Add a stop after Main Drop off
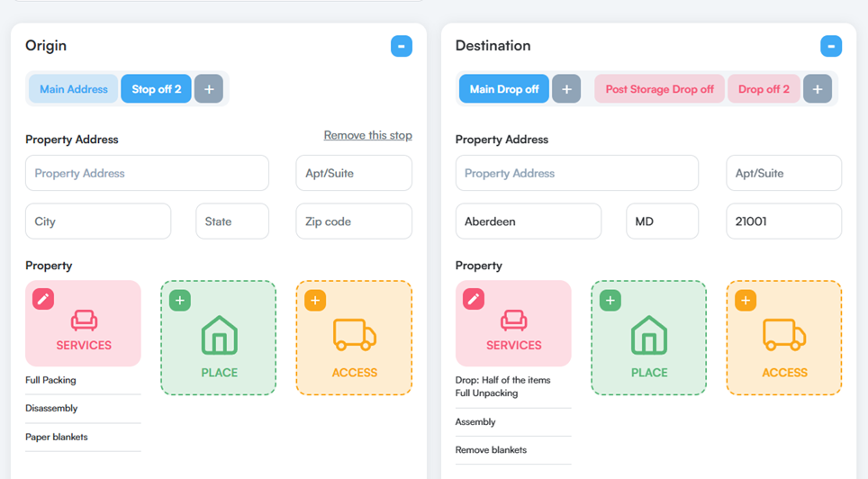This screenshot has width=868, height=479. 566,89
